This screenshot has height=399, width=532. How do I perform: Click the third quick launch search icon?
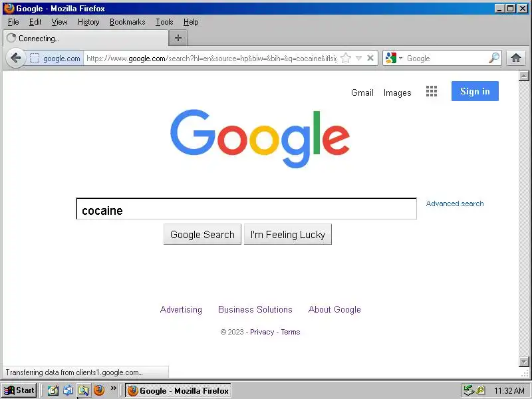click(84, 390)
